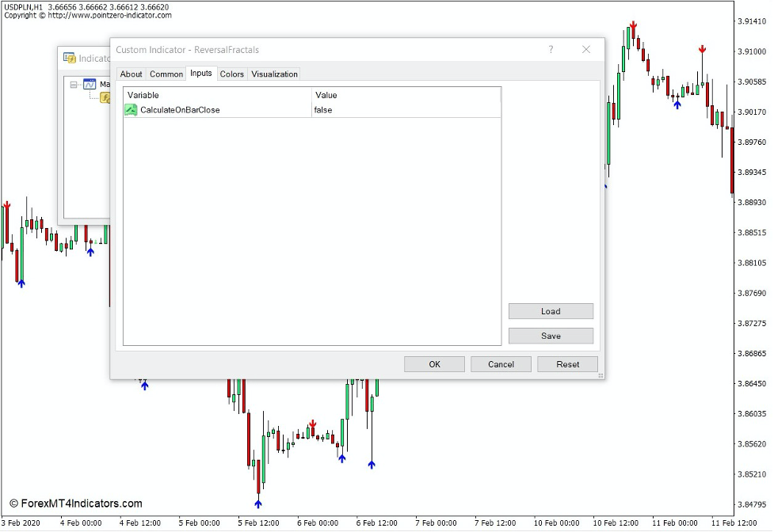Click the help question mark on the dialog
This screenshot has width=774, height=532.
(x=551, y=50)
